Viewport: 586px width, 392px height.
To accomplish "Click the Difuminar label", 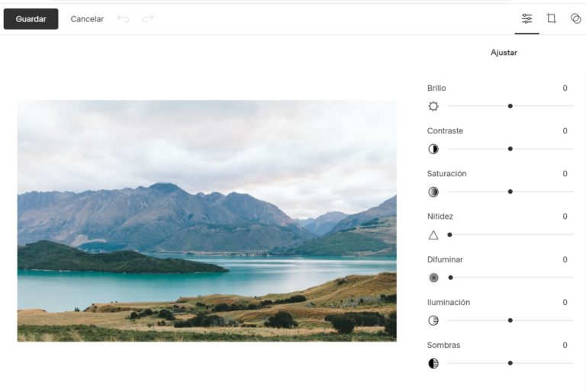I will 445,259.
